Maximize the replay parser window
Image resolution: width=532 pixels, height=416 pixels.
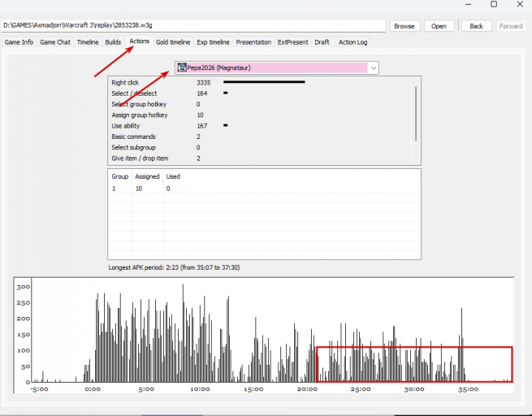pyautogui.click(x=494, y=4)
